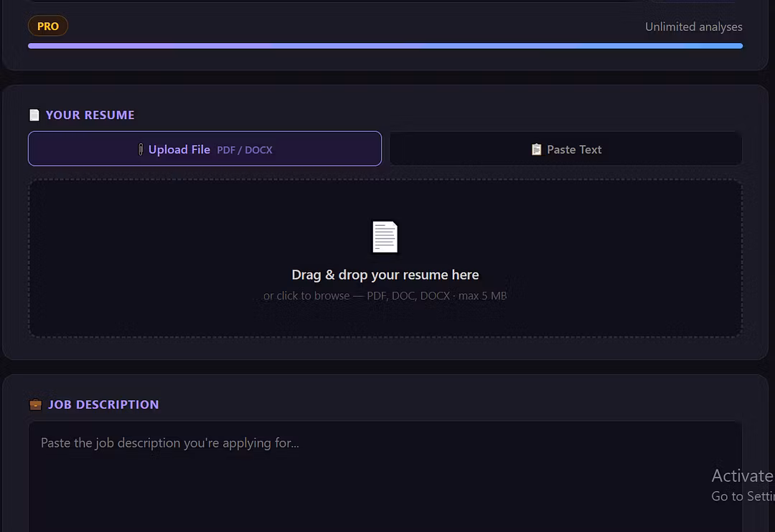Click the briefcase icon beside JOB DESCRIPTION
The width and height of the screenshot is (775, 532).
point(36,404)
